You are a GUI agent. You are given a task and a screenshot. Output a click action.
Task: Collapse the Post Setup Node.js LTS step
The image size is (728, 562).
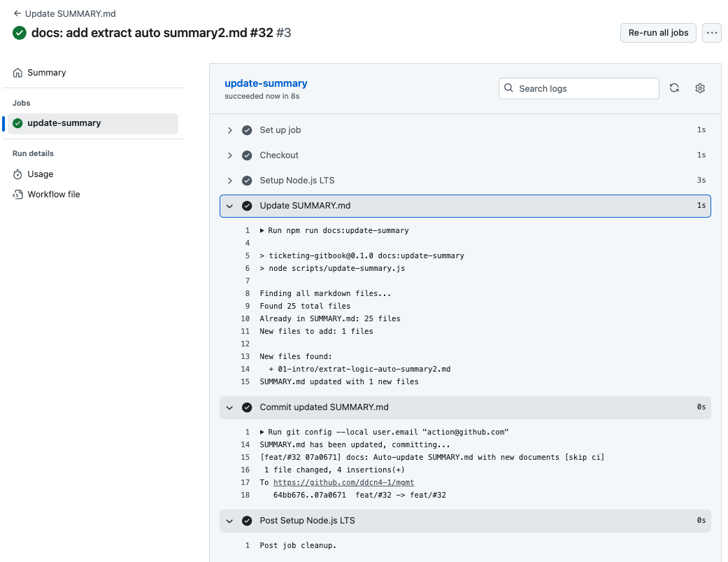click(229, 521)
